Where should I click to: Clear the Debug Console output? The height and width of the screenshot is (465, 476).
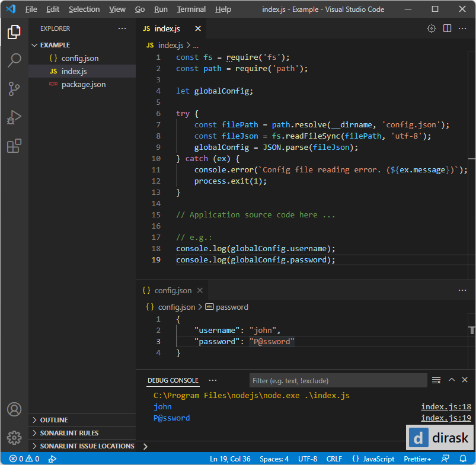point(436,380)
